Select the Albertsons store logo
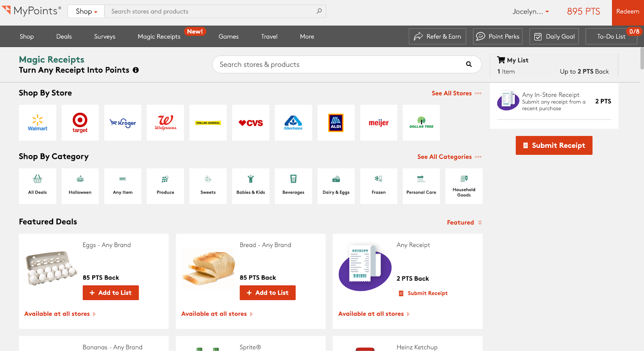This screenshot has width=644, height=351. click(293, 123)
